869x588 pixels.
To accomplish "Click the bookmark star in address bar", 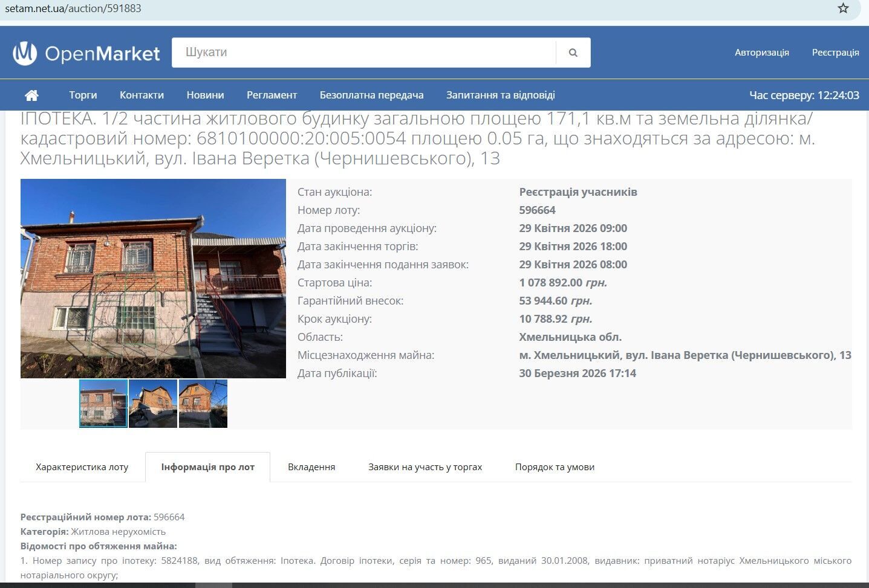I will (x=843, y=8).
